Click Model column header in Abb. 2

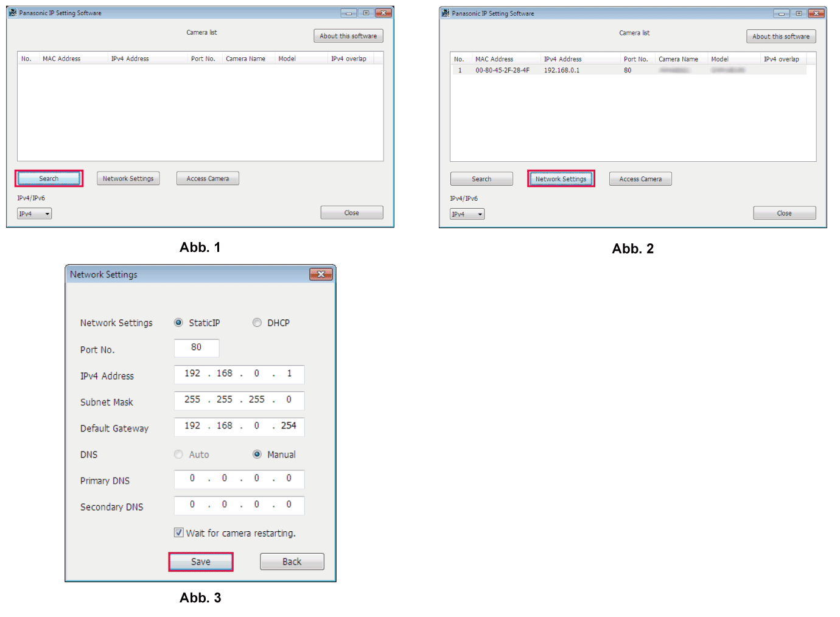point(719,59)
